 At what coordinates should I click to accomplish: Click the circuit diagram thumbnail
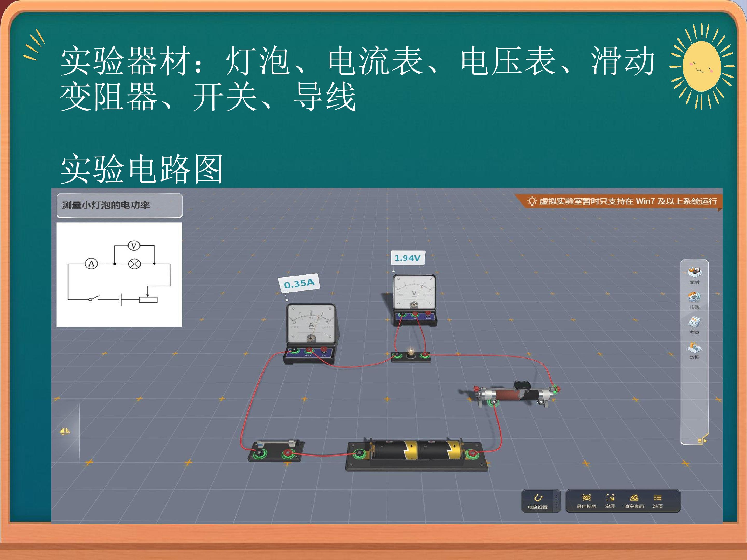(119, 275)
